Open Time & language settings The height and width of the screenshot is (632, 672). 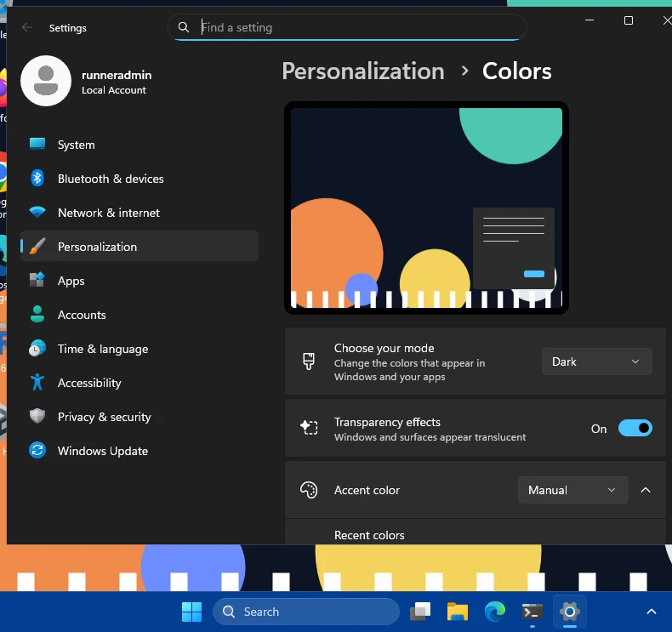tap(140, 349)
